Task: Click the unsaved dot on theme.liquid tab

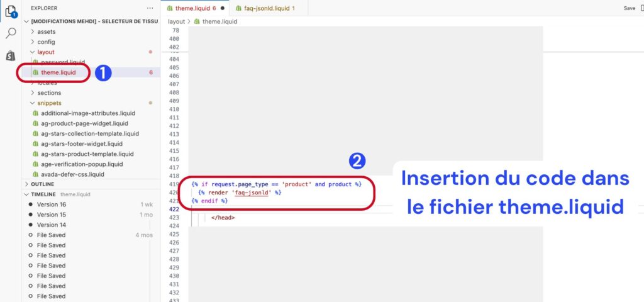Action: tap(223, 8)
